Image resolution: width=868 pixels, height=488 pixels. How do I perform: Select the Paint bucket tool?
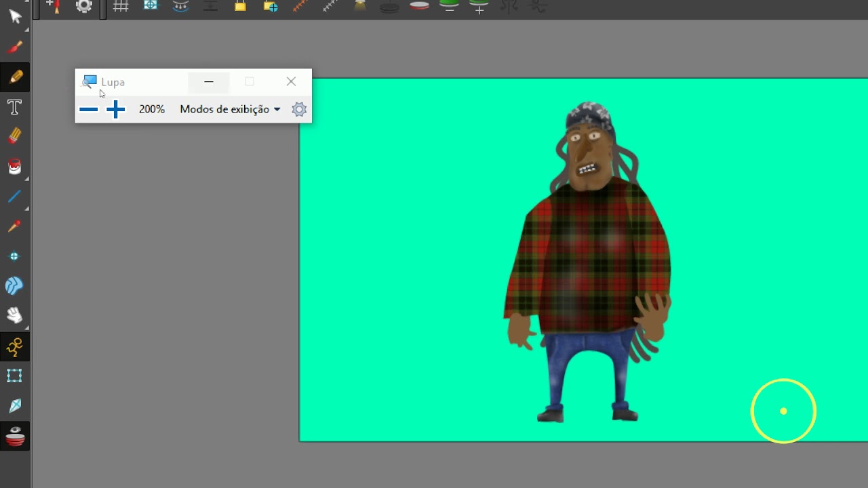pyautogui.click(x=15, y=166)
